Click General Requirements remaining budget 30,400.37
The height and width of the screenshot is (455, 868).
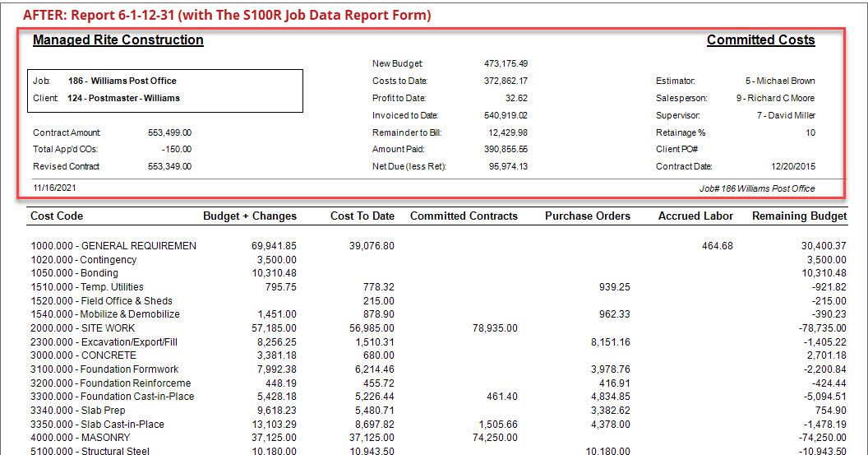(x=824, y=245)
